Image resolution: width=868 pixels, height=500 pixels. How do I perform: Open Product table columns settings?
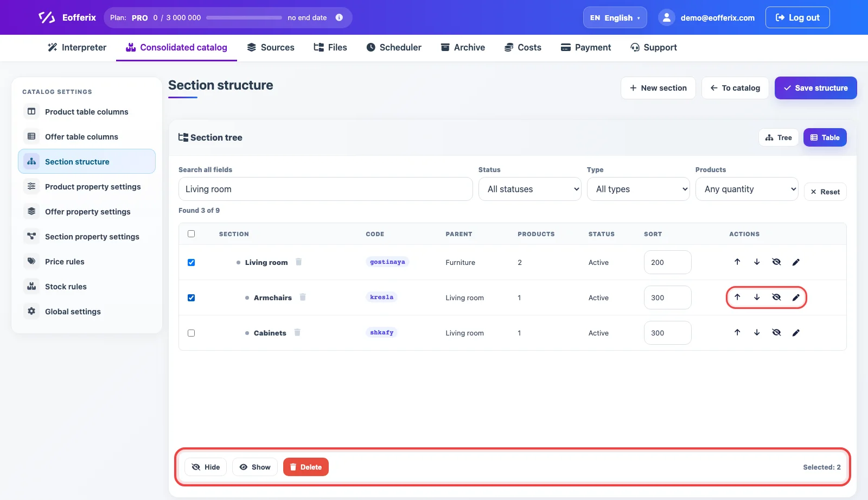point(87,111)
